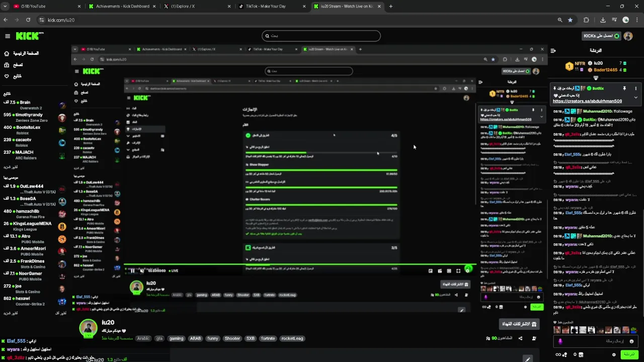Collapse recommended list with 'اظهر أقل'
The height and width of the screenshot is (362, 644).
(x=60, y=313)
